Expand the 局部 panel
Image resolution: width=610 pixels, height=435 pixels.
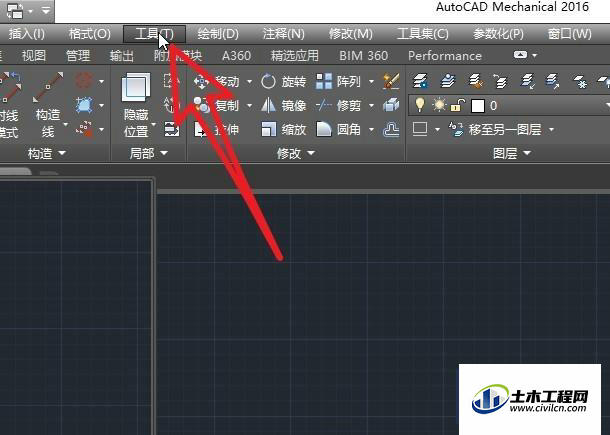(x=148, y=153)
